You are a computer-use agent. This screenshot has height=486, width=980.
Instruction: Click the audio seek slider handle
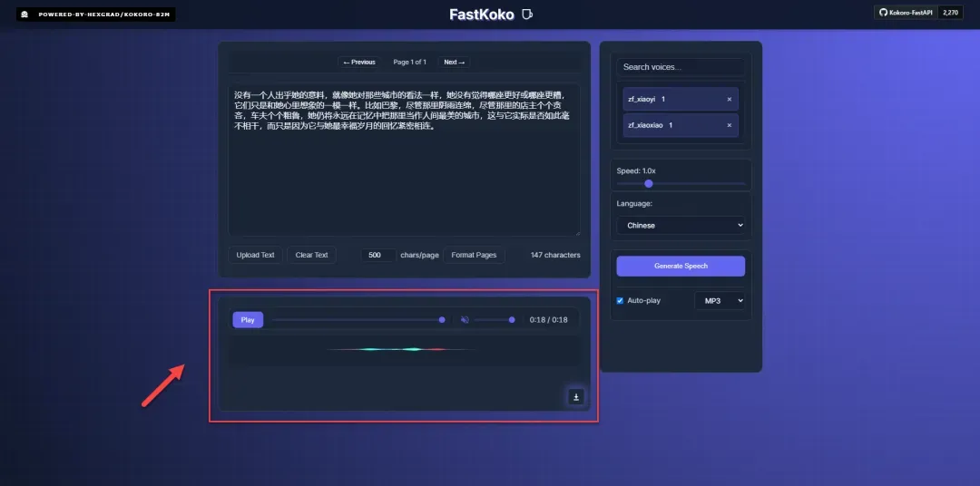click(x=442, y=320)
